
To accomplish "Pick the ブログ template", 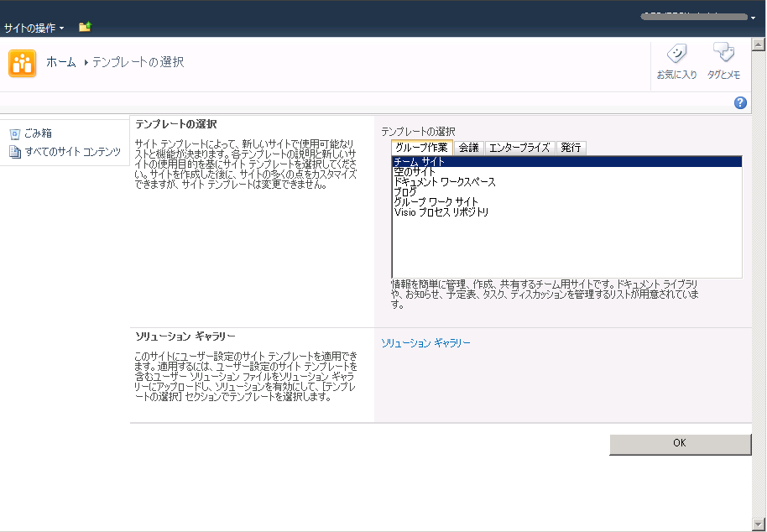I will 405,192.
